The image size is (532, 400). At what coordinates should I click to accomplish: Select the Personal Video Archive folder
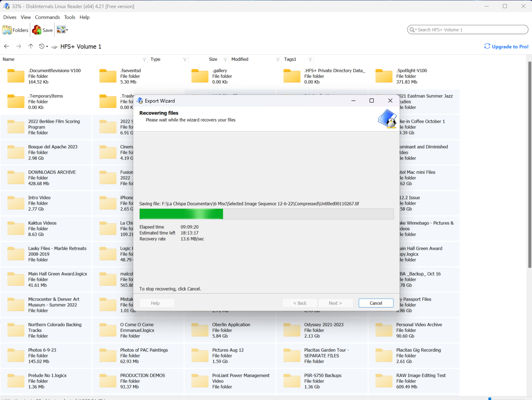click(414, 330)
